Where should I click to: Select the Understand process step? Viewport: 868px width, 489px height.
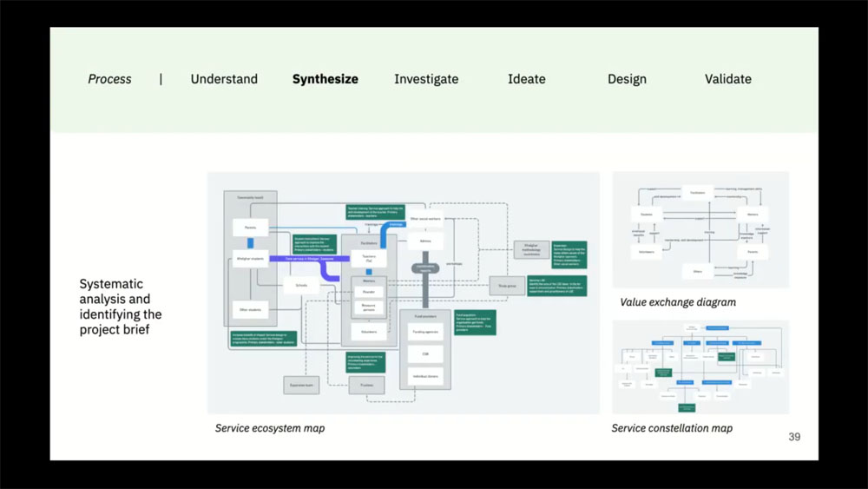pos(224,79)
